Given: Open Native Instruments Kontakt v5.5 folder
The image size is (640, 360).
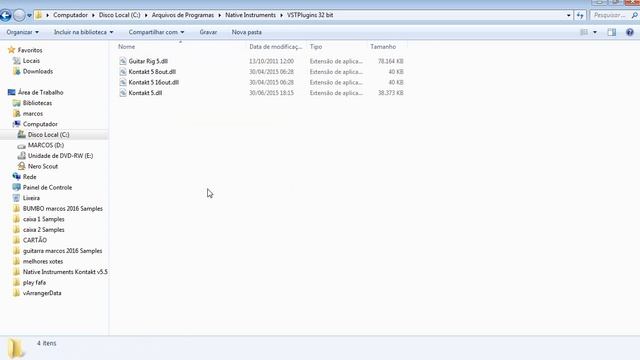Looking at the screenshot, I should tap(65, 272).
